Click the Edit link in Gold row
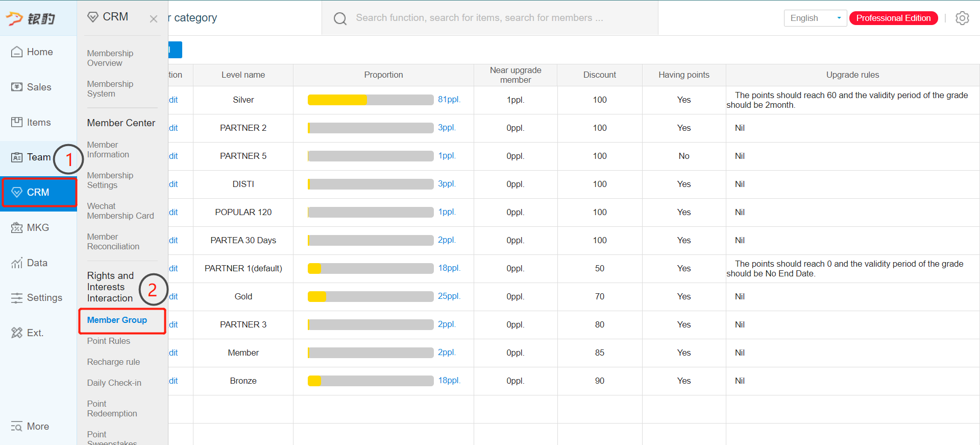 [x=173, y=297]
